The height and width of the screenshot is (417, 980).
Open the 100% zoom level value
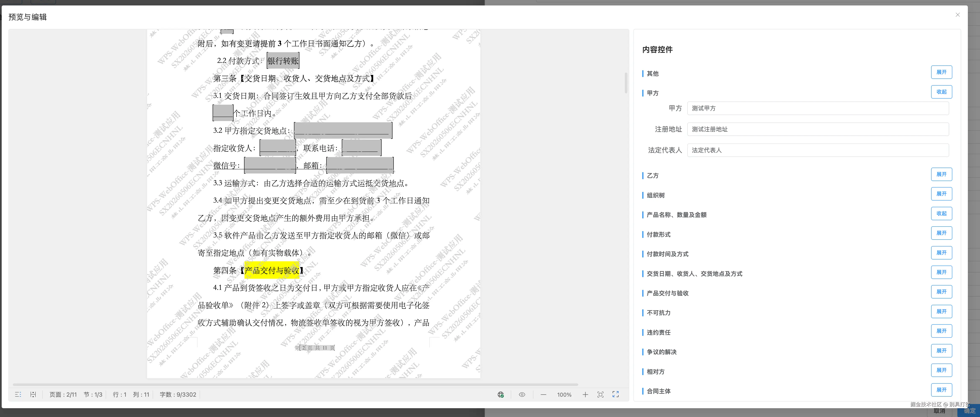click(564, 395)
